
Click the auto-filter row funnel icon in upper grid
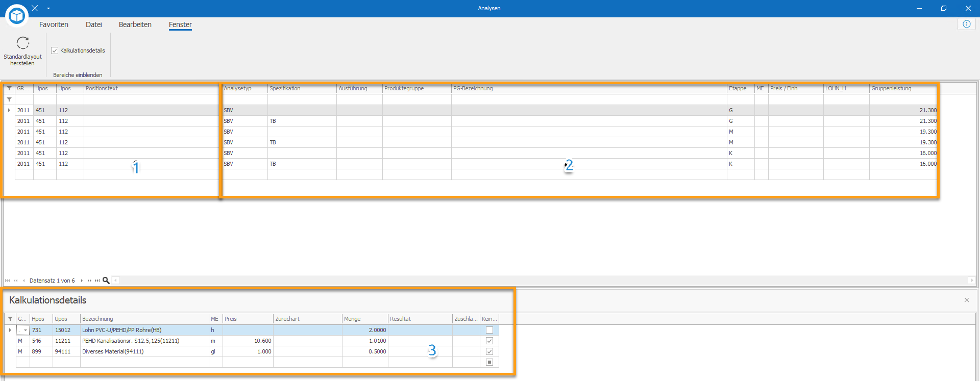[9, 99]
